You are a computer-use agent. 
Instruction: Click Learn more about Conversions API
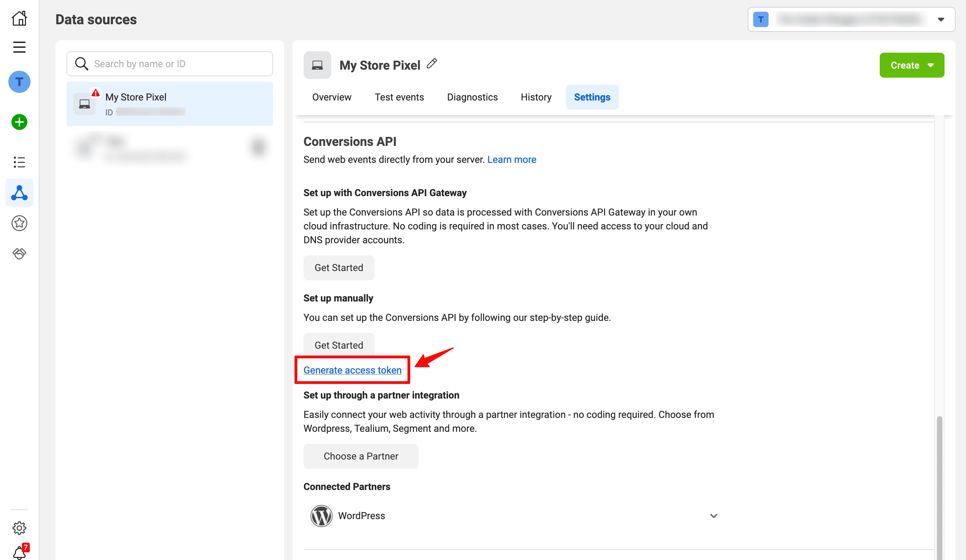pyautogui.click(x=512, y=159)
